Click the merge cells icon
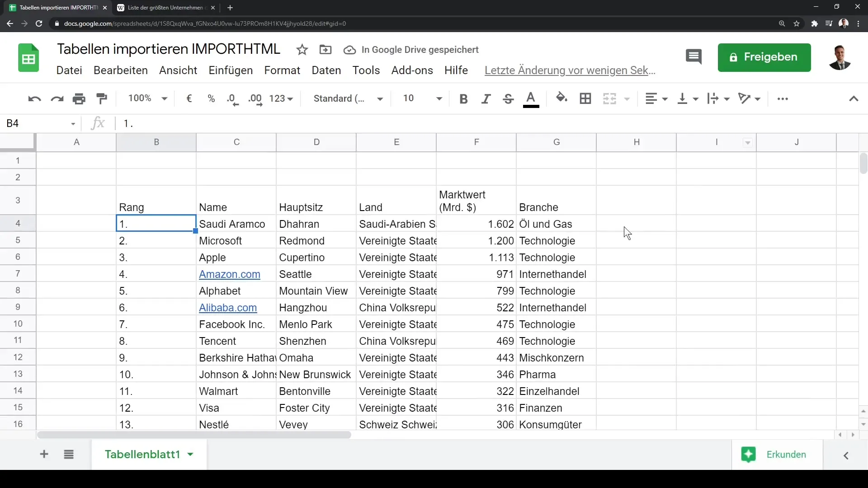 point(609,99)
